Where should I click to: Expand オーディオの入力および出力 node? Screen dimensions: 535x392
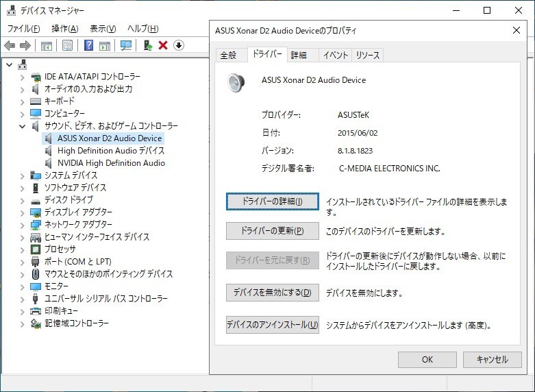coord(22,90)
